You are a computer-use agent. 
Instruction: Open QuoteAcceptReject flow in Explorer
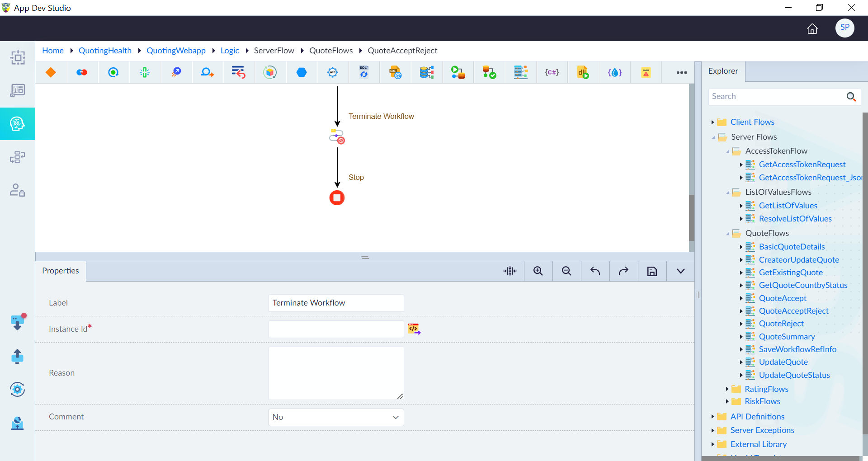coord(793,311)
